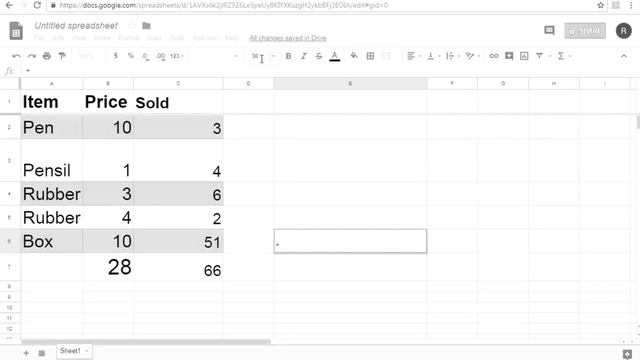Select cell with total 28
Image resolution: width=640 pixels, height=360 pixels.
[x=108, y=267]
